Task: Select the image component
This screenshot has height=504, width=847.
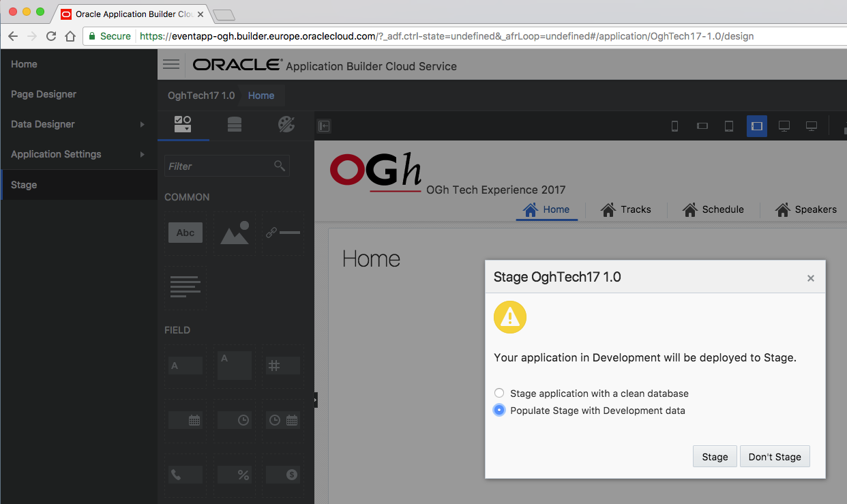Action: tap(235, 233)
